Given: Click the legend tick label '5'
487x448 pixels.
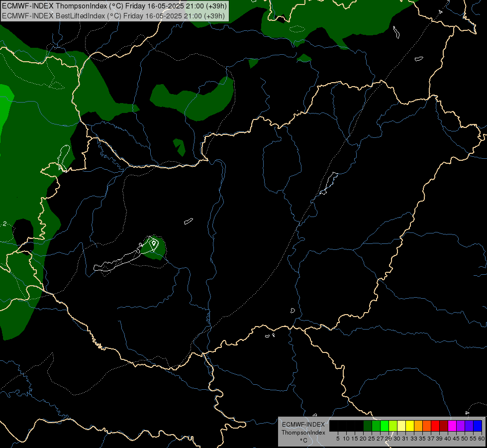Looking at the screenshot, I should click(338, 439).
